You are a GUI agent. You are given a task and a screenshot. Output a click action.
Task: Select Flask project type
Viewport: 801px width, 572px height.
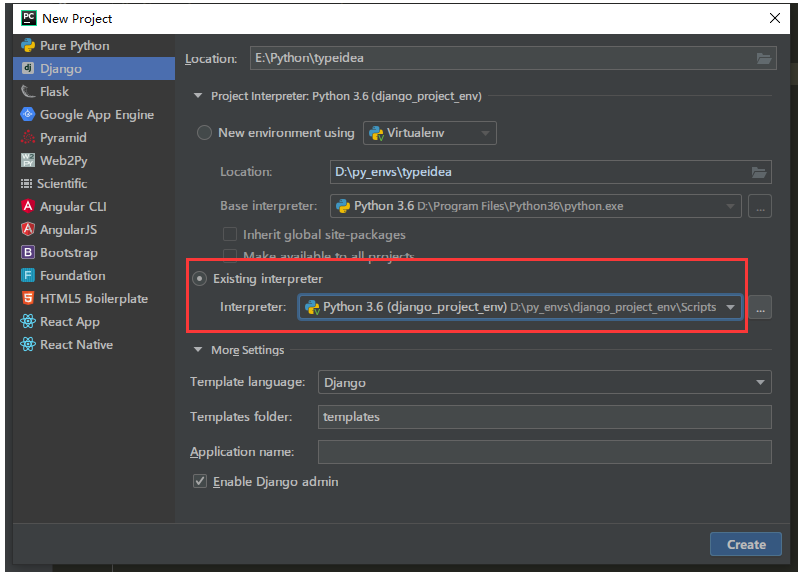tap(94, 91)
